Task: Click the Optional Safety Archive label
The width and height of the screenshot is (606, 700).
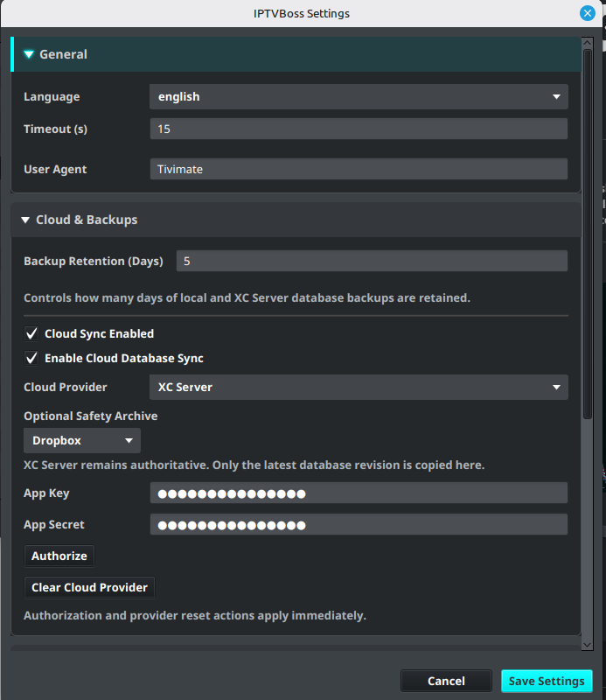Action: pyautogui.click(x=91, y=416)
